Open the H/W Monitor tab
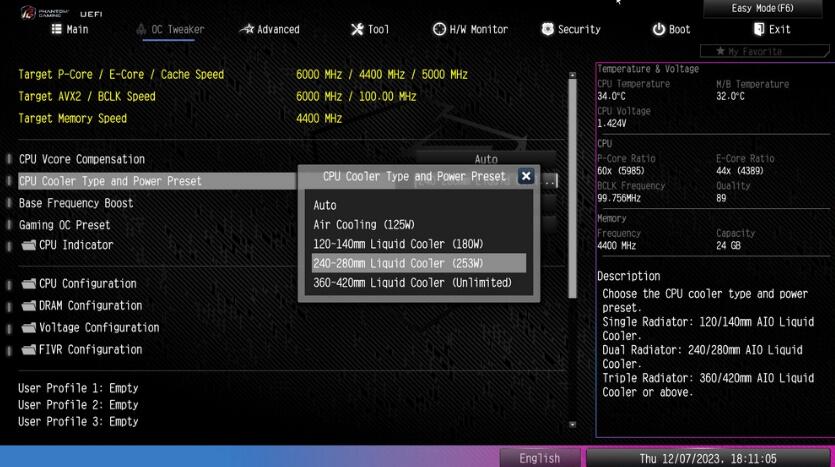 [x=470, y=29]
